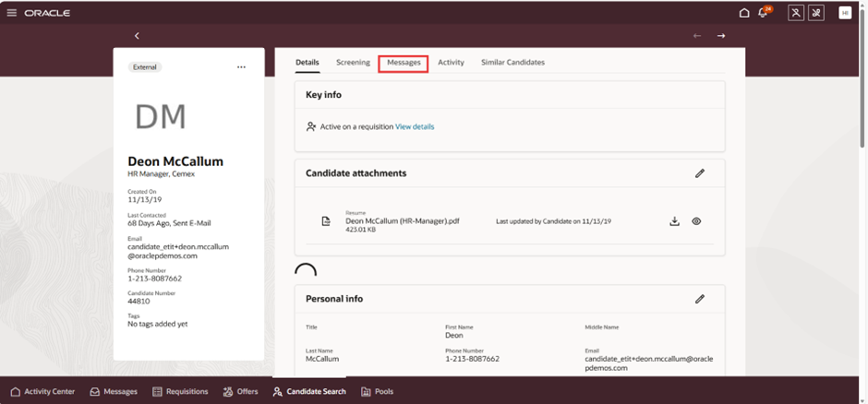
Task: Click Last Name value McCallum
Action: tap(322, 359)
